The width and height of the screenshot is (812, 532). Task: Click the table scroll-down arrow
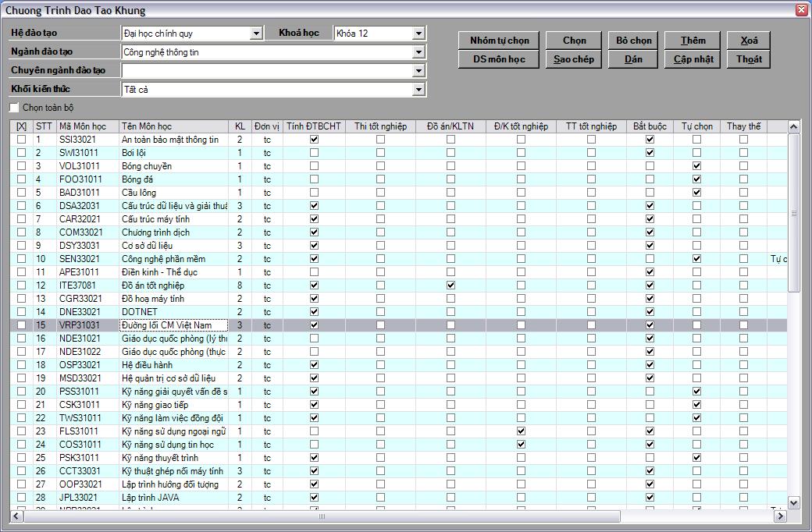click(x=793, y=502)
